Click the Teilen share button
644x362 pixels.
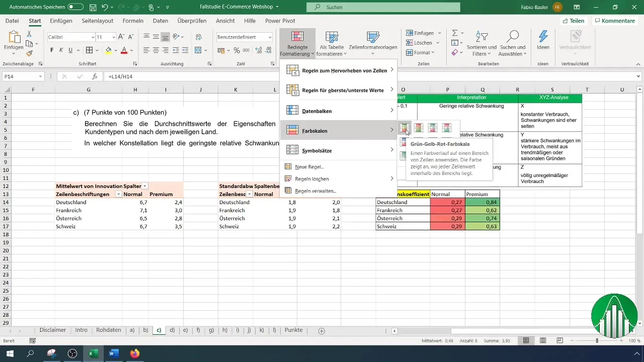[574, 21]
